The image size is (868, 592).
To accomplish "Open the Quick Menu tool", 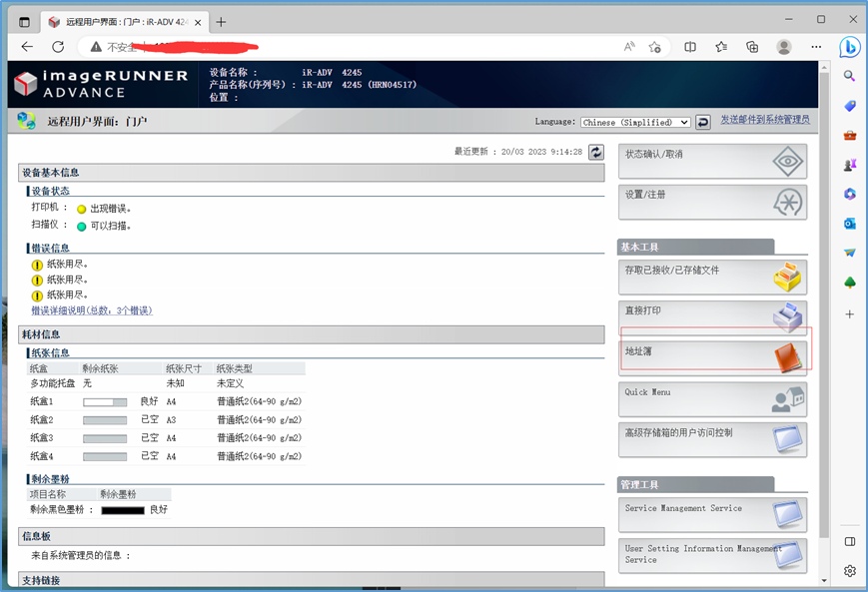I will click(712, 398).
